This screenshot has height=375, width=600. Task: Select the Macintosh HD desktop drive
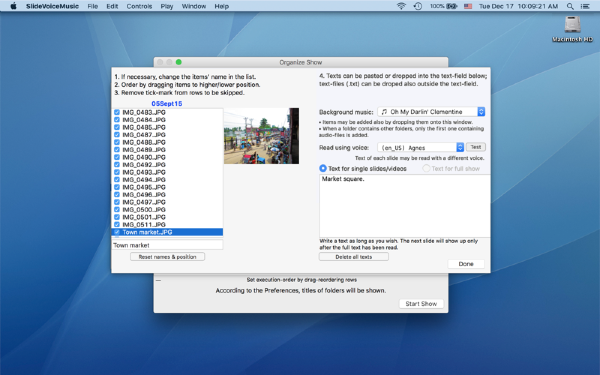pos(572,29)
